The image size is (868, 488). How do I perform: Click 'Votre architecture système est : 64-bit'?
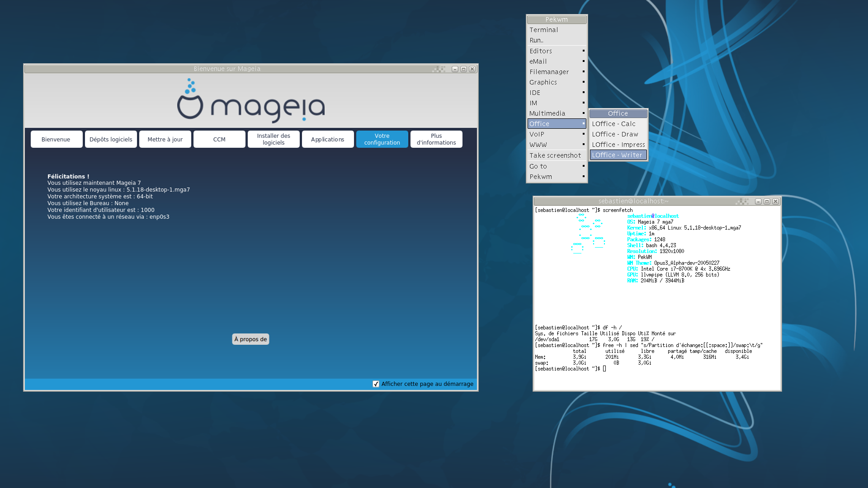click(100, 197)
